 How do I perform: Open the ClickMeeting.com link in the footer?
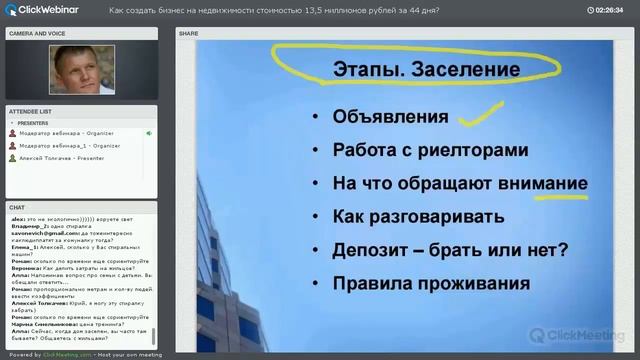[67, 355]
